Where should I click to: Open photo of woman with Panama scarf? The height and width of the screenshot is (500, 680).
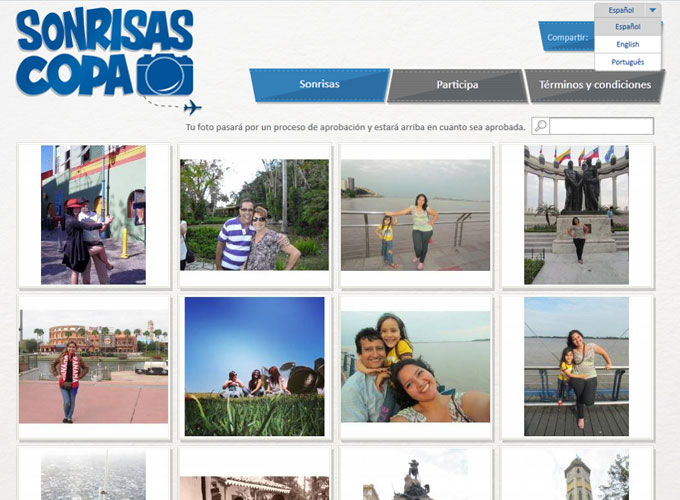pyautogui.click(x=93, y=366)
